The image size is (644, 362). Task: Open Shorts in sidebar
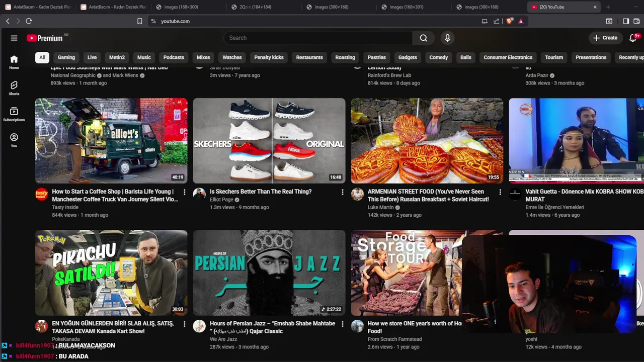(14, 88)
